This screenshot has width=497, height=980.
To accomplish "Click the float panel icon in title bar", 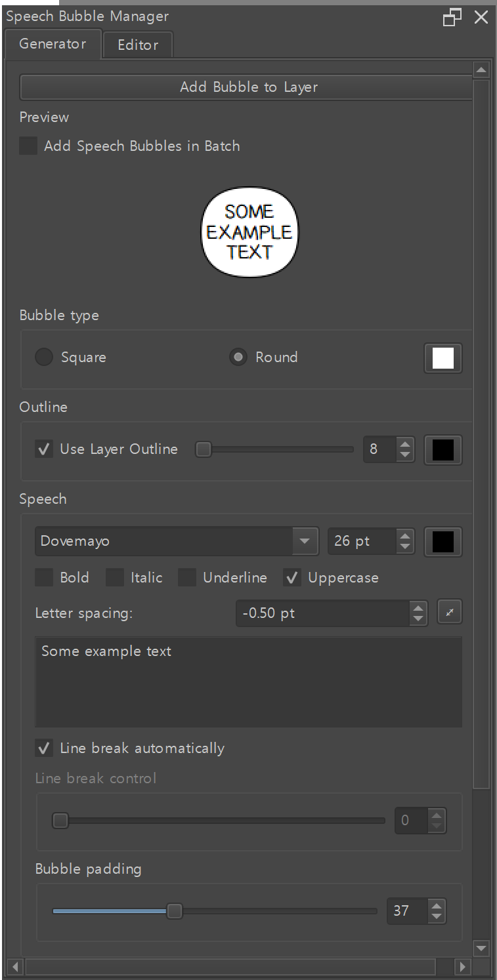I will 452,17.
